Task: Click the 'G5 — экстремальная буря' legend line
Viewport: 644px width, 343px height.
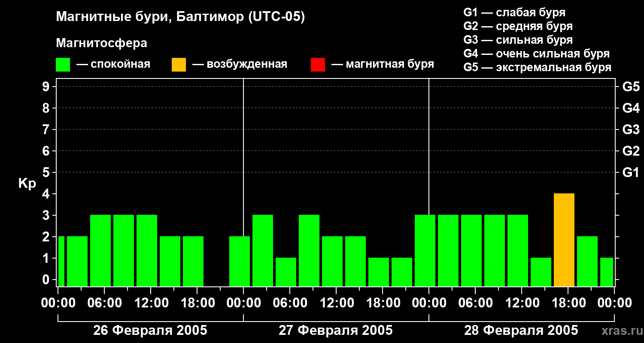Action: (538, 67)
